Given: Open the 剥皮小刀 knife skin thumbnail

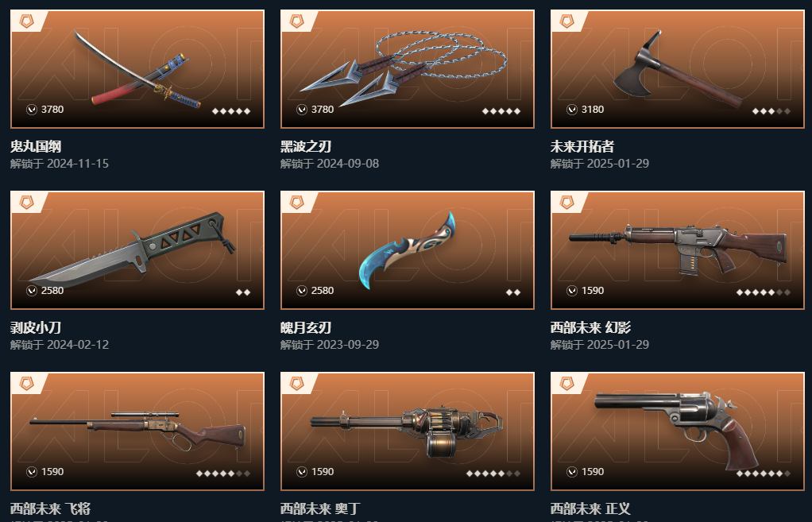Looking at the screenshot, I should coord(137,250).
